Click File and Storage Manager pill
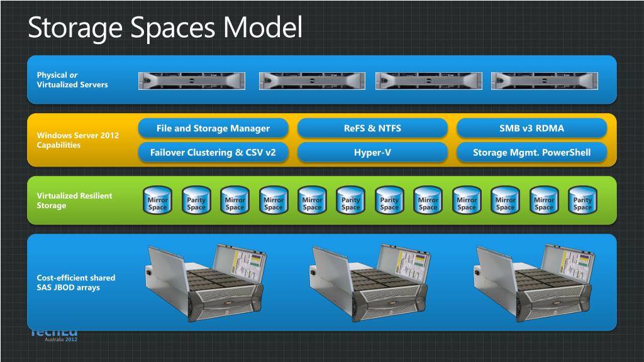This screenshot has width=644, height=362. 213,128
